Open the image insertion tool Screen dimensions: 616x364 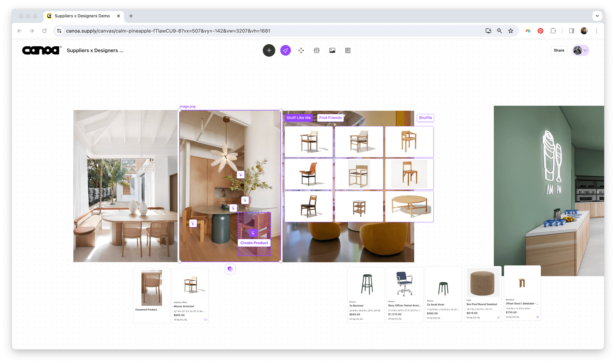[332, 50]
